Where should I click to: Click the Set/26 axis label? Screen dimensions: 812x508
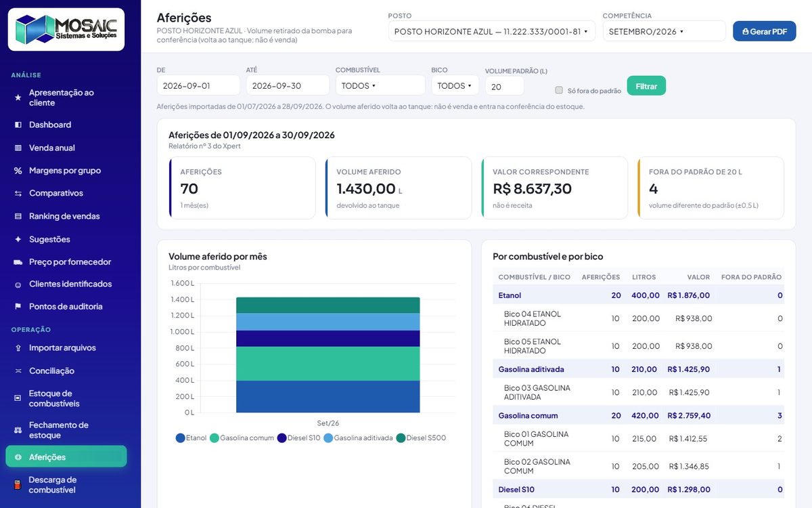click(x=328, y=423)
